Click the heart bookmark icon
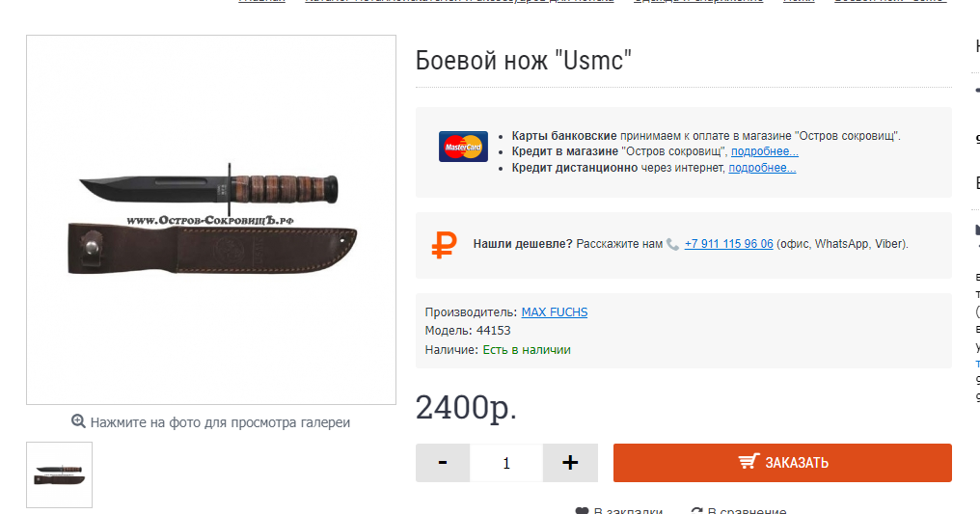The image size is (980, 514). [582, 511]
